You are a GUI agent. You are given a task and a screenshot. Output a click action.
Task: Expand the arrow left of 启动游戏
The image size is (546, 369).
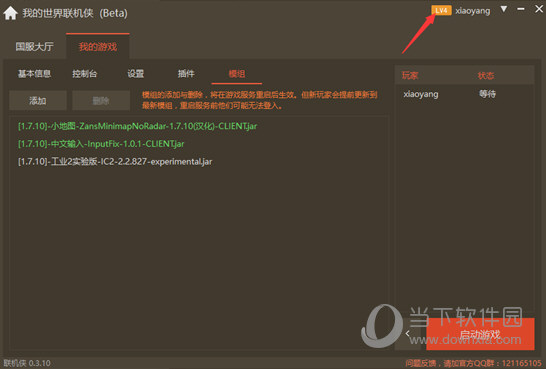pos(408,333)
